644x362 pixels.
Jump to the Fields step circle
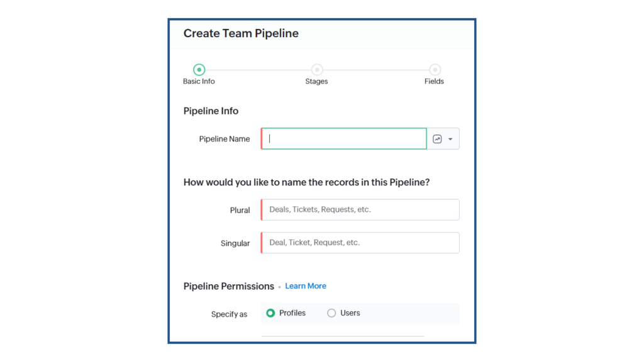pyautogui.click(x=435, y=70)
